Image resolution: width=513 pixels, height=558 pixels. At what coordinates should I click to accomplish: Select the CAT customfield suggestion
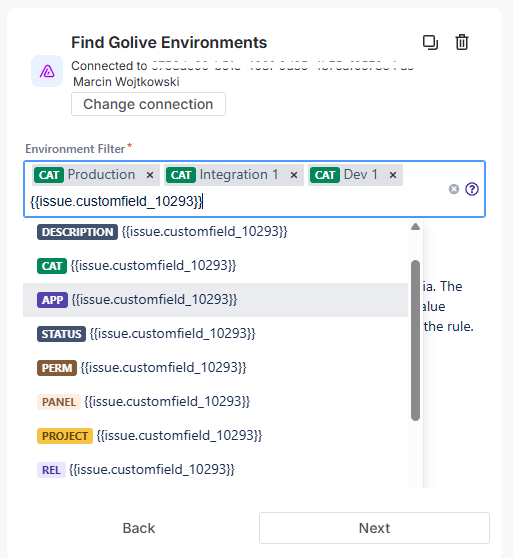coord(216,266)
